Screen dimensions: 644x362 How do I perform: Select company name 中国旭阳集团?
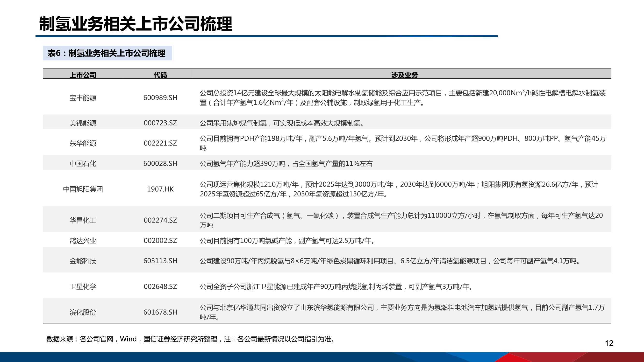pyautogui.click(x=83, y=189)
